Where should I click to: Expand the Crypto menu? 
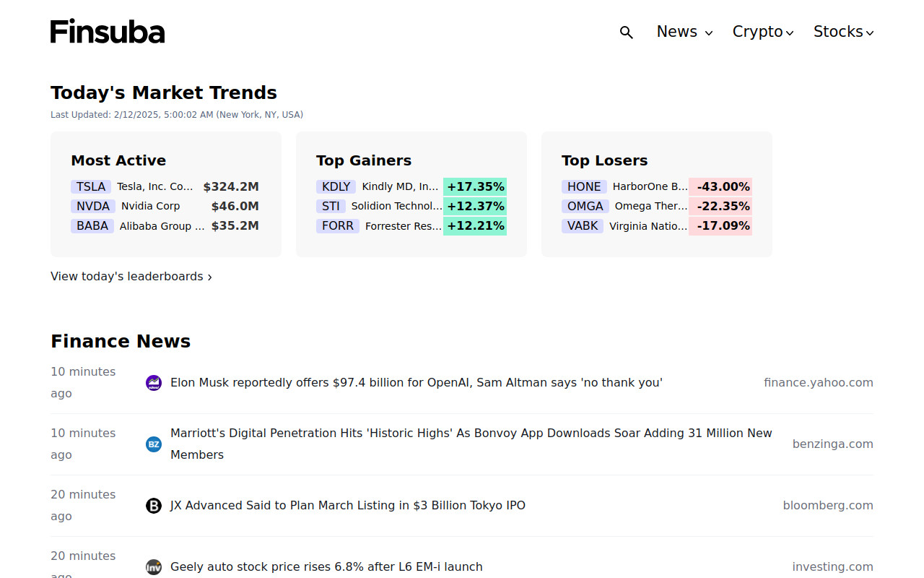(x=763, y=32)
